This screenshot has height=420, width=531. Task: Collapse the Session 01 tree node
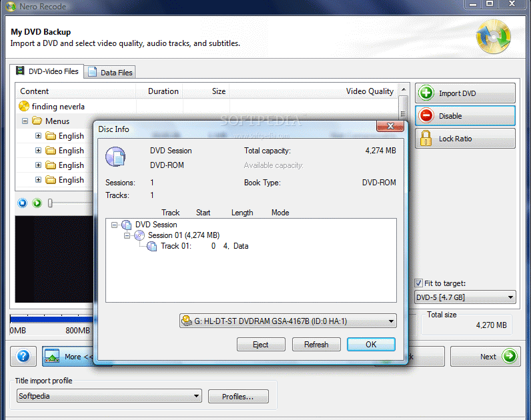coord(127,235)
